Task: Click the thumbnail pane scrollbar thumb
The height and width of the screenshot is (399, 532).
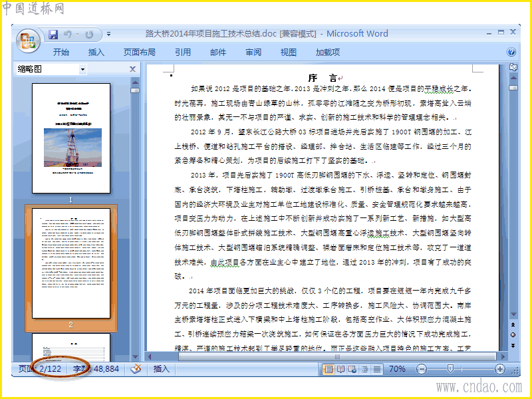Action: [135, 90]
